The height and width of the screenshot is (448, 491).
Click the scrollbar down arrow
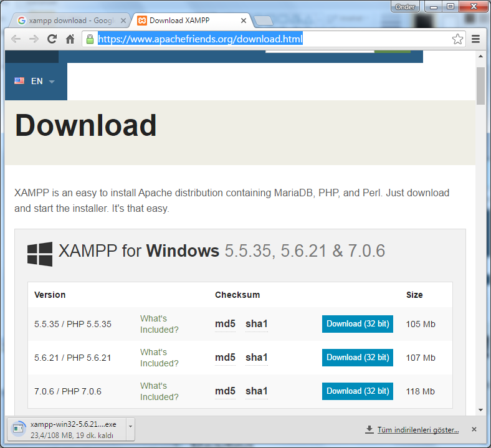tap(480, 410)
